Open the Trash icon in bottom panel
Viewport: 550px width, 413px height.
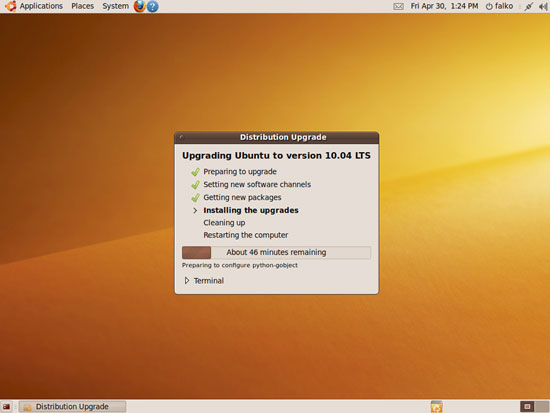[436, 406]
